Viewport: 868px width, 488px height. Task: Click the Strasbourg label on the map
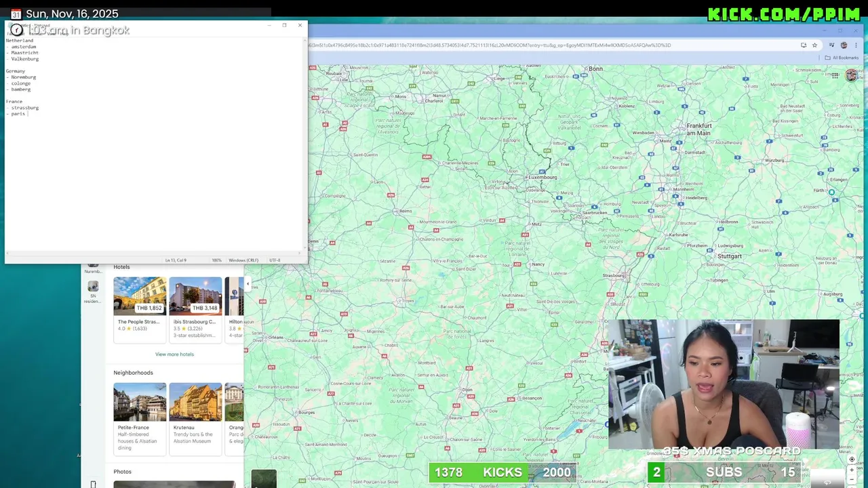[x=614, y=276]
